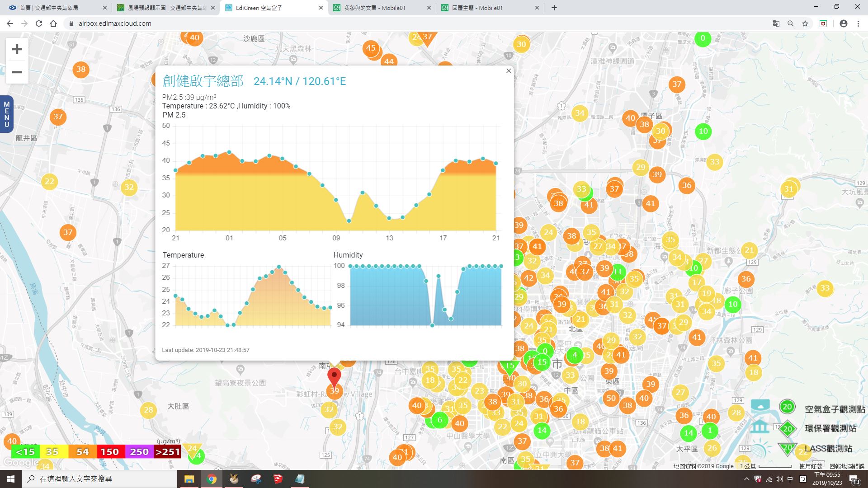The height and width of the screenshot is (488, 868).
Task: Open the Chrome three-dot menu
Action: [x=858, y=23]
